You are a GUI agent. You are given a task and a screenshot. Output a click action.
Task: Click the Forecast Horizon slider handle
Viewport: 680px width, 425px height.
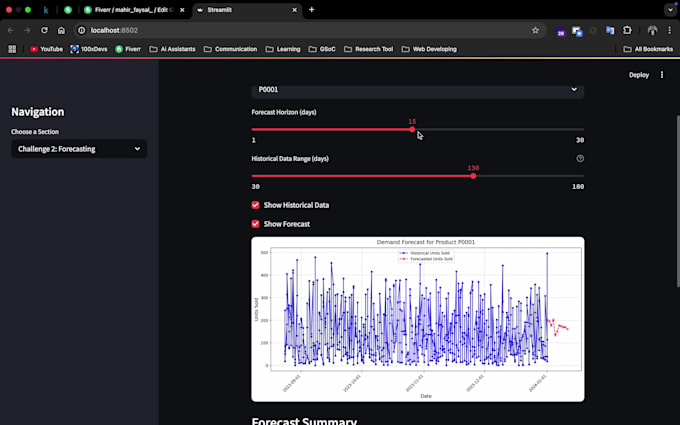click(412, 129)
